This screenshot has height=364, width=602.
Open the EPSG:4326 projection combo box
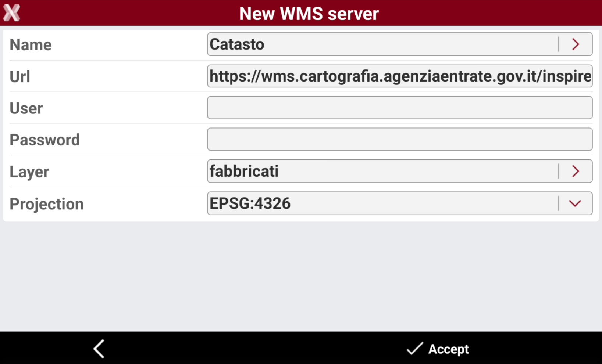coord(400,203)
